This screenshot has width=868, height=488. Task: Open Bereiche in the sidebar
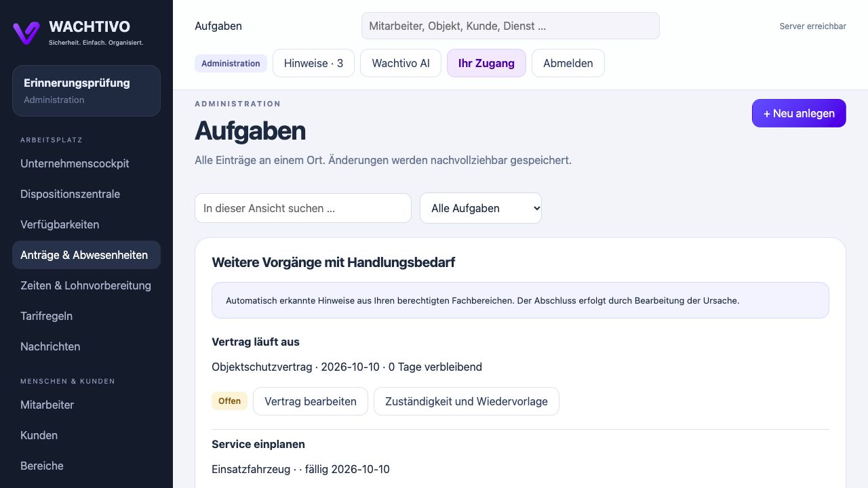(x=86, y=466)
